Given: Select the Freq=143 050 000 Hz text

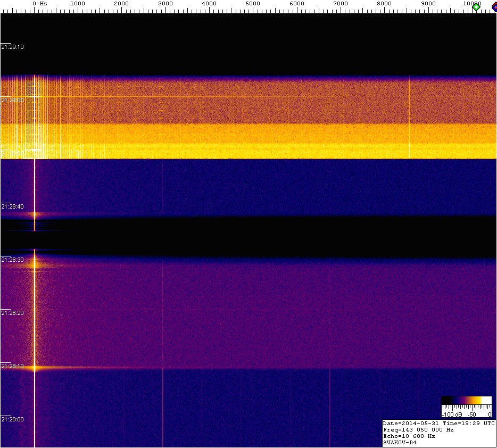Looking at the screenshot, I should (x=418, y=429).
